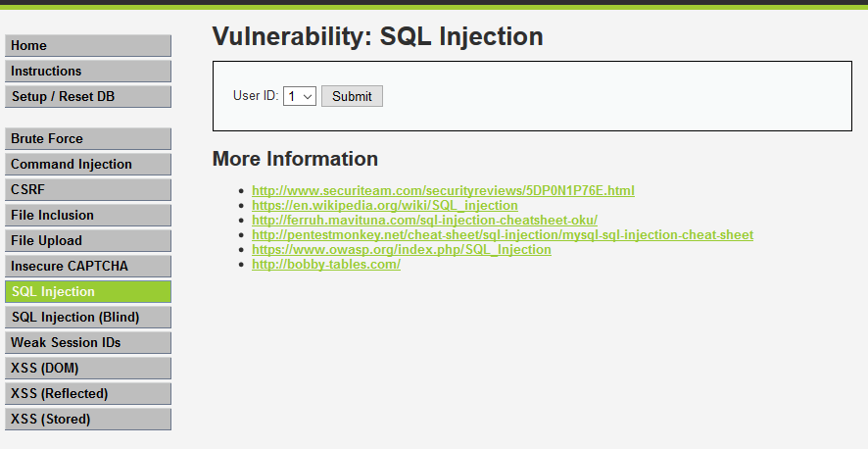
Task: Navigate to Weak Session IDs
Action: [x=87, y=343]
